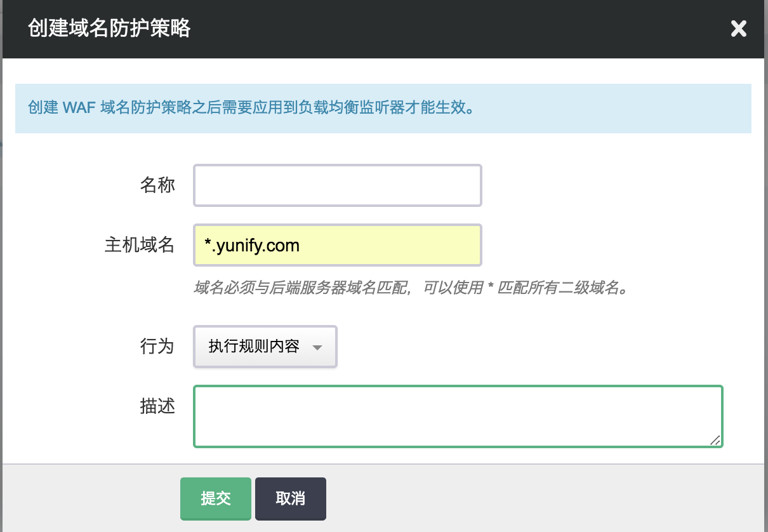Click the 描述 field label

click(x=157, y=406)
